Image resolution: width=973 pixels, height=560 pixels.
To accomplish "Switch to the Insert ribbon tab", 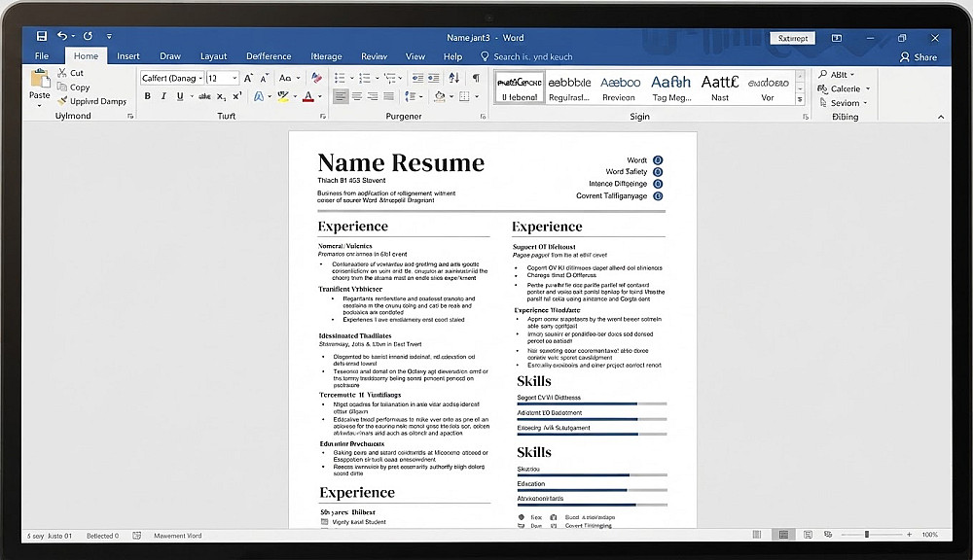I will click(x=128, y=55).
